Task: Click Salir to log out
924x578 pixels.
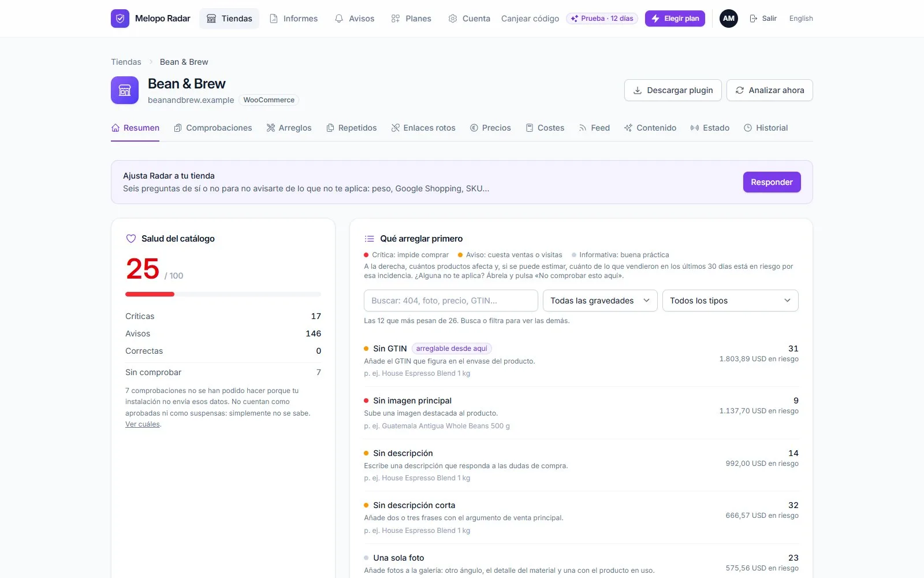Action: coord(763,18)
